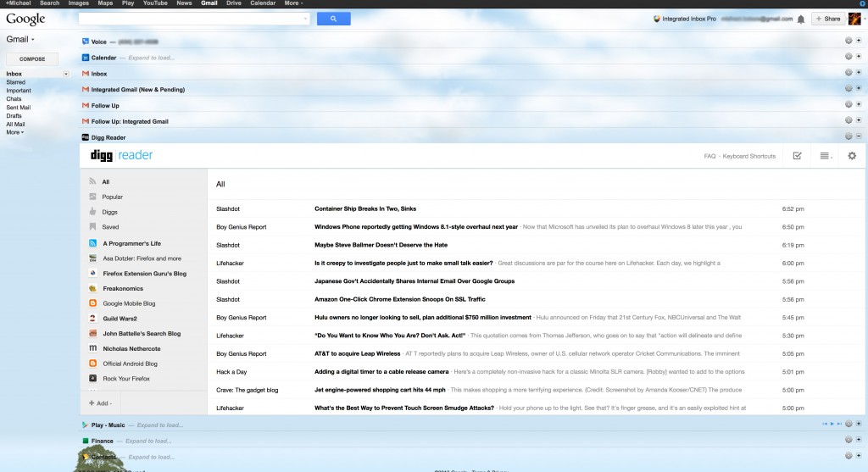Expand the Finance section with plus toggle
Screen dimensions: 868x472
click(x=858, y=441)
